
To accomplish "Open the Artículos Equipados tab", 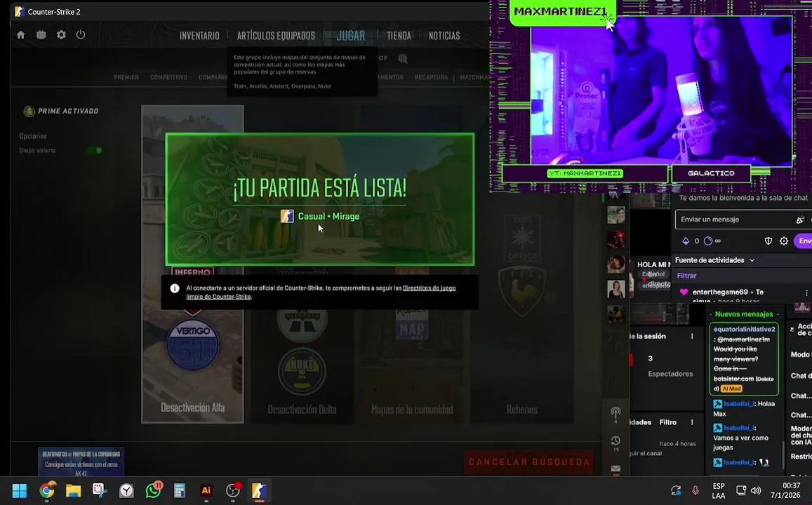I will coord(276,36).
